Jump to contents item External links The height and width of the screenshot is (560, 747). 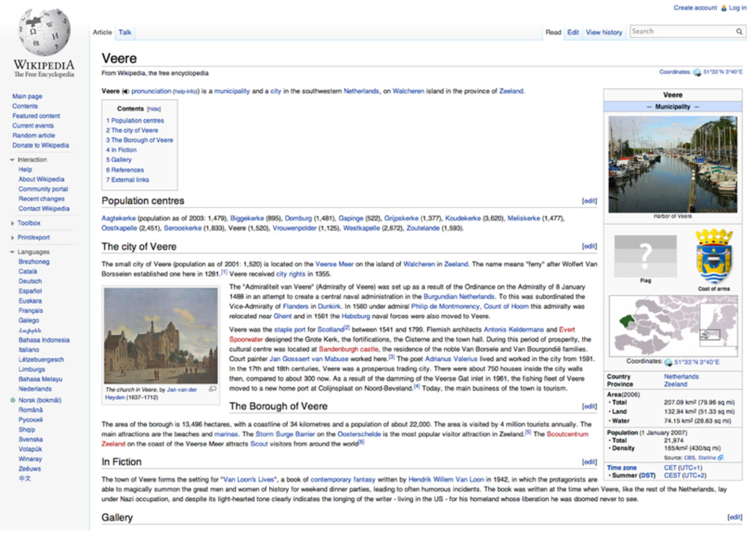pos(127,180)
